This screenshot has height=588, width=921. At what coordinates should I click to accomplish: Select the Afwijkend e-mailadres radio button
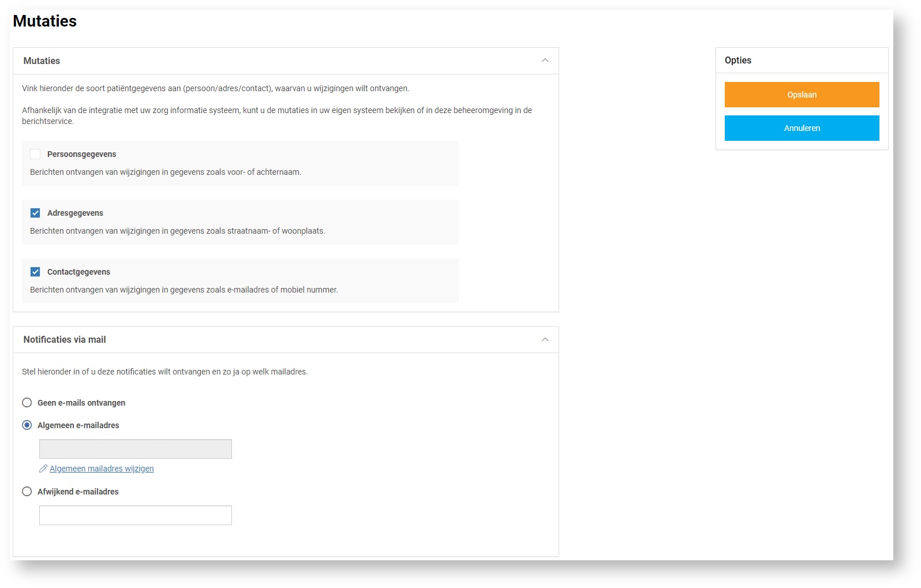(x=27, y=492)
